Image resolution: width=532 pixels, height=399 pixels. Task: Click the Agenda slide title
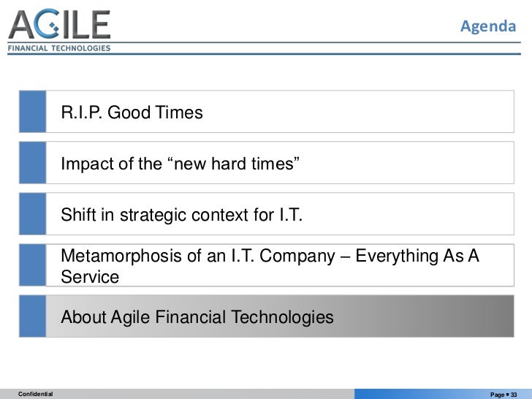(488, 26)
